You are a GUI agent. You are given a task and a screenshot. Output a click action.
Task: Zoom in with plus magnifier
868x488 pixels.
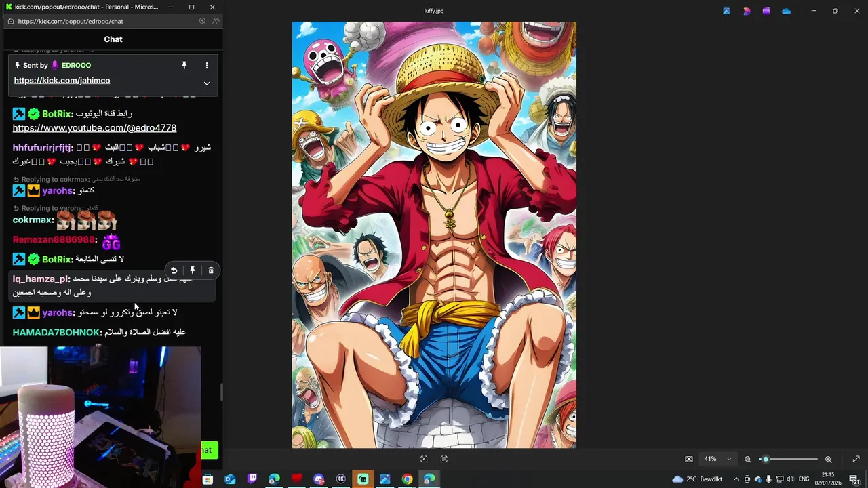828,459
